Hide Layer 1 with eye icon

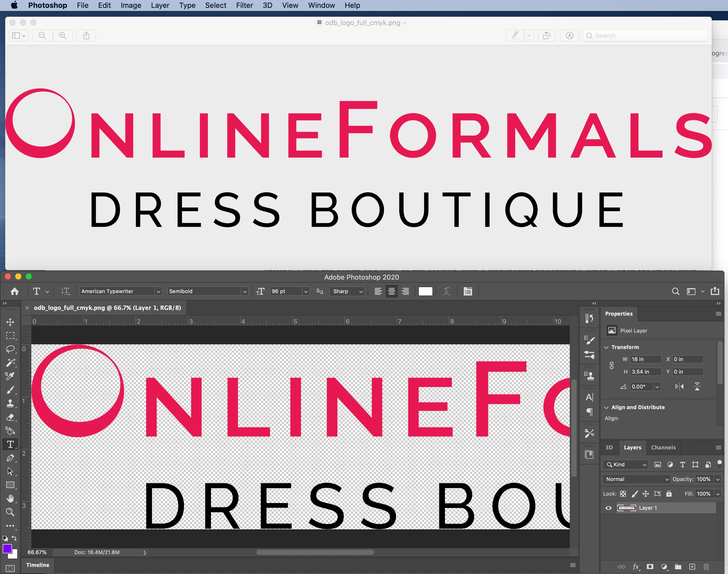(608, 508)
